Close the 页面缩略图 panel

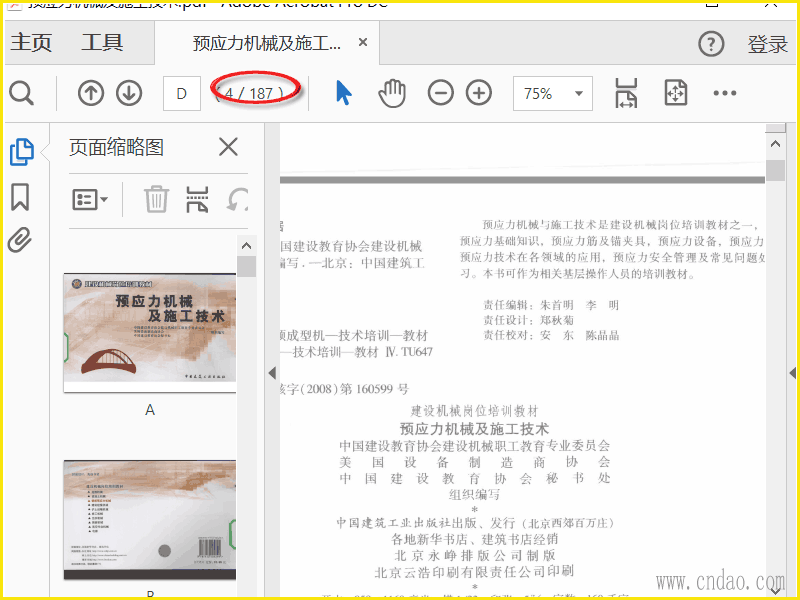[228, 147]
